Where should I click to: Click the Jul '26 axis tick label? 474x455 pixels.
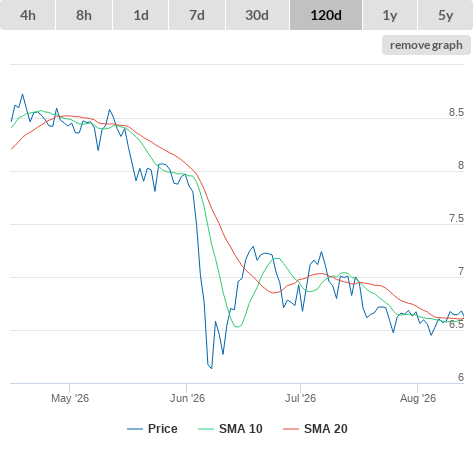[300, 398]
